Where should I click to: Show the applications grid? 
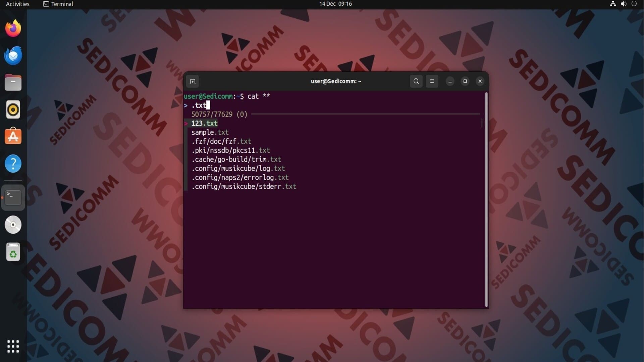pyautogui.click(x=13, y=346)
